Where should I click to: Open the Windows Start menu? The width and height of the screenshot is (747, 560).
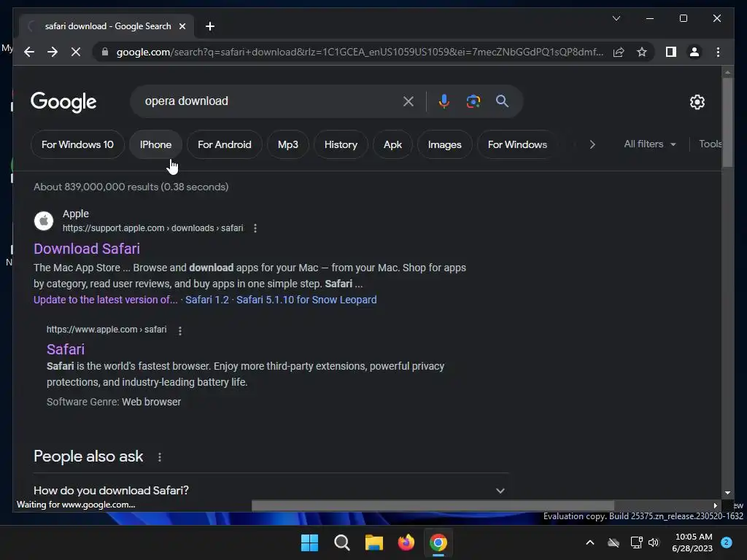(x=309, y=542)
